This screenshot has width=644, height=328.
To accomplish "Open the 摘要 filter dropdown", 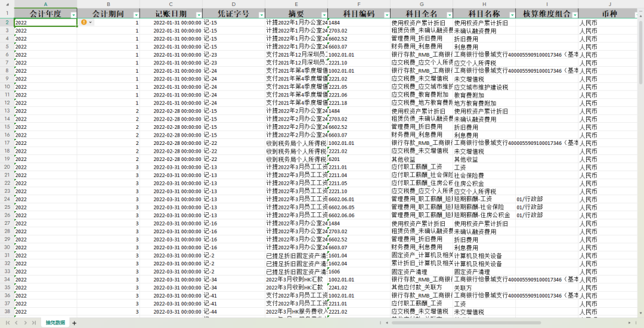I will (x=324, y=15).
